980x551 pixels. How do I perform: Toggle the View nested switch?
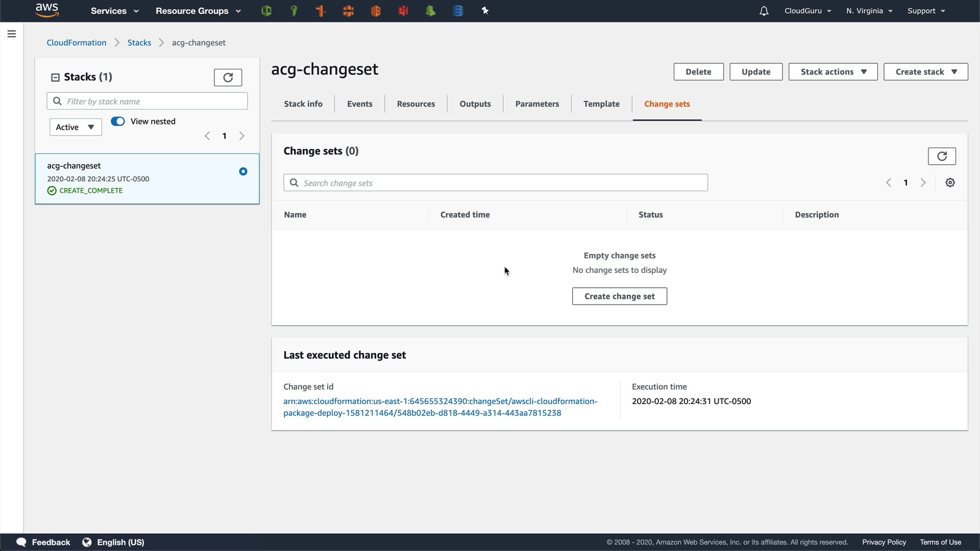(x=118, y=121)
